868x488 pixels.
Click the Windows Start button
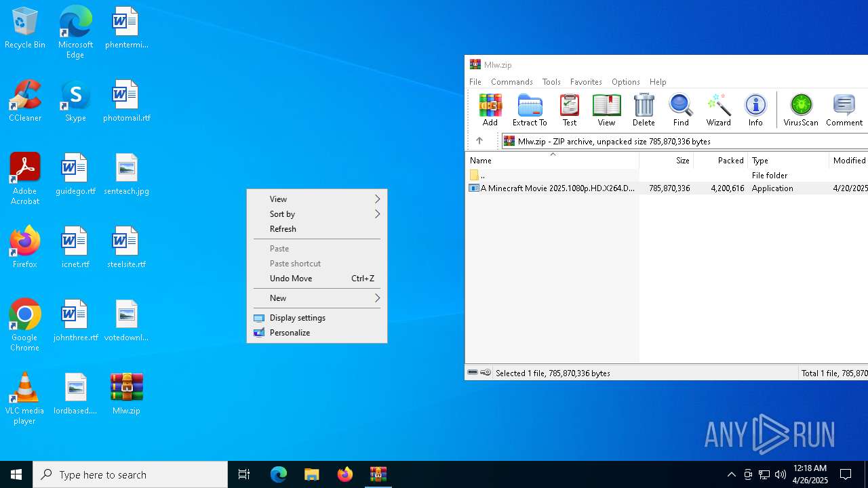tap(16, 474)
